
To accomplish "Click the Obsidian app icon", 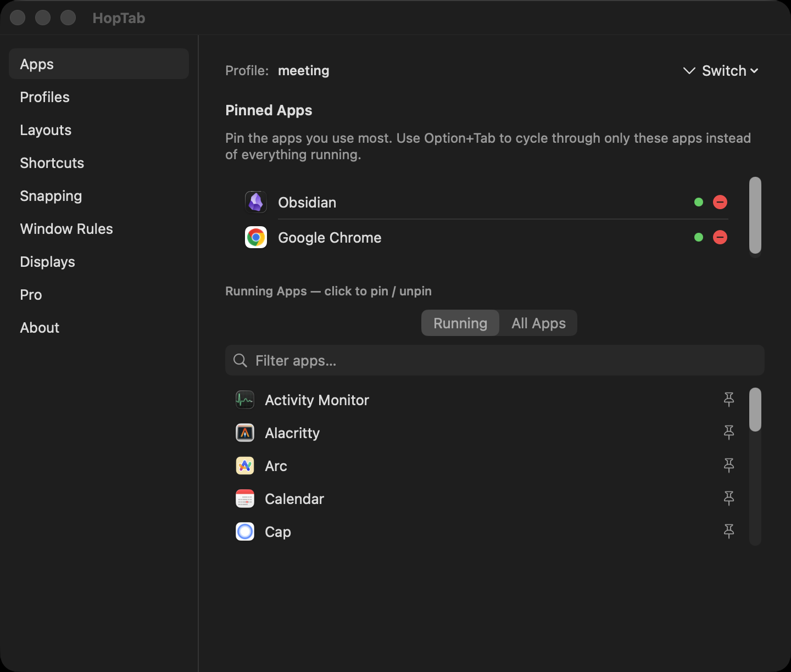I will [x=256, y=202].
